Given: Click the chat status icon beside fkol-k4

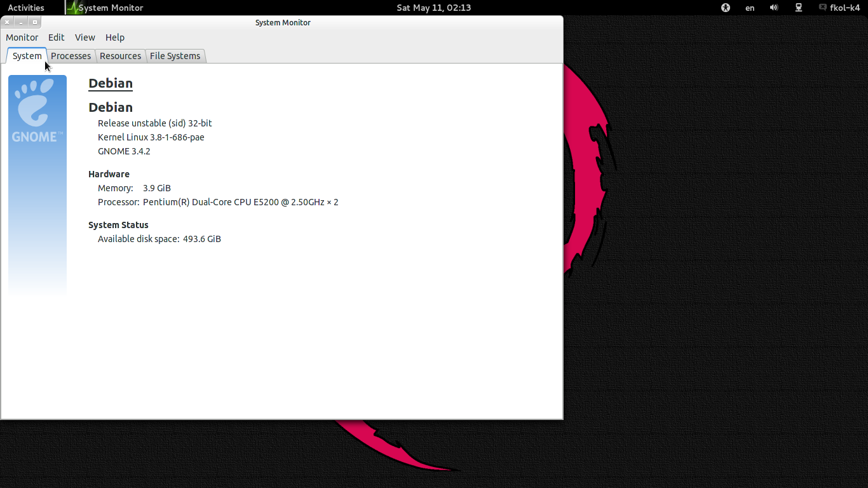Looking at the screenshot, I should 823,8.
